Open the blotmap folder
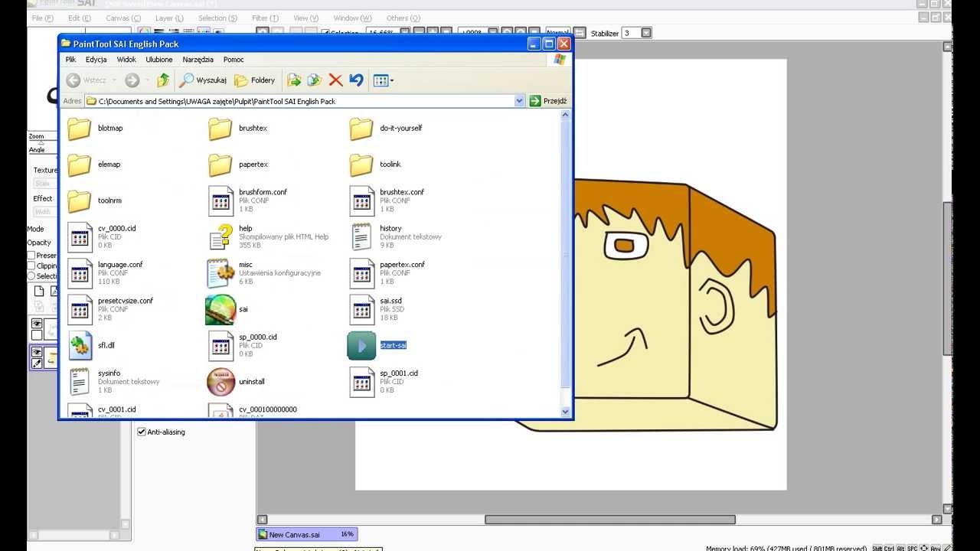Screen dimensions: 980x551 click(x=80, y=129)
